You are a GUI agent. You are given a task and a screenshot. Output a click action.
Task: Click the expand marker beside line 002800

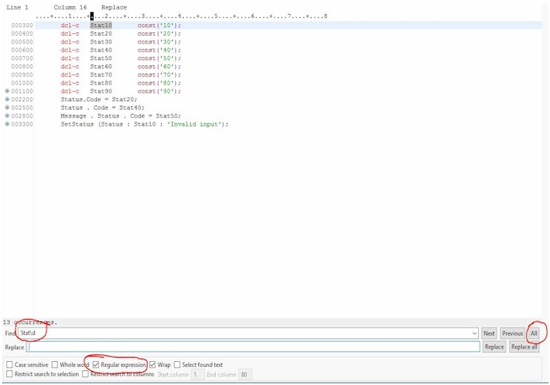7,116
